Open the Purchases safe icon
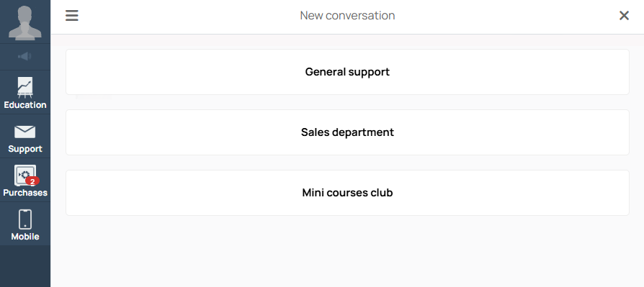 pos(25,176)
